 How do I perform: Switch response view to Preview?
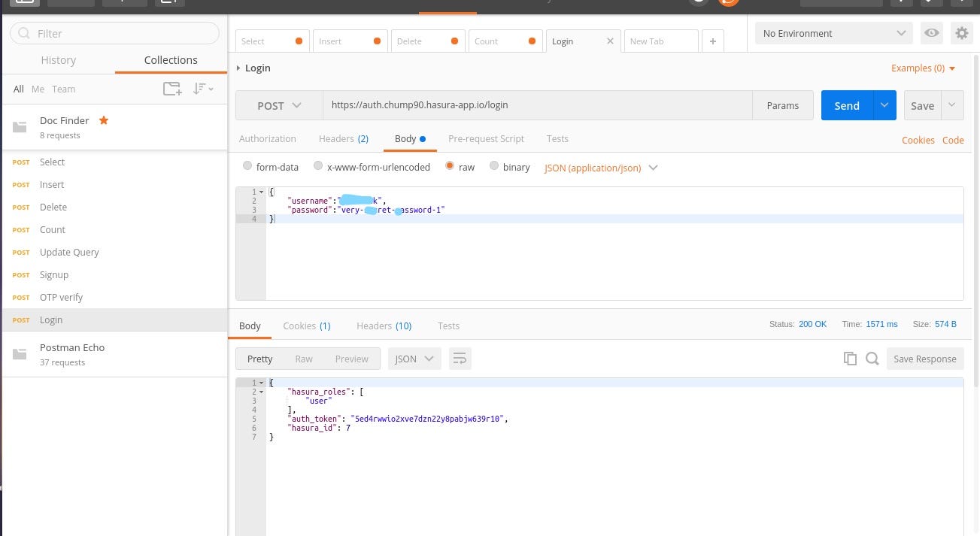352,359
